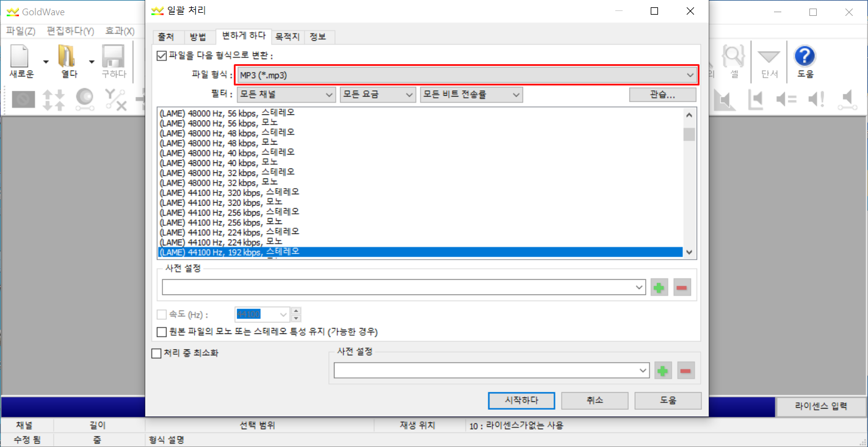The image size is (868, 447).
Task: Open the arrow menu beside the New icon
Action: (x=46, y=61)
